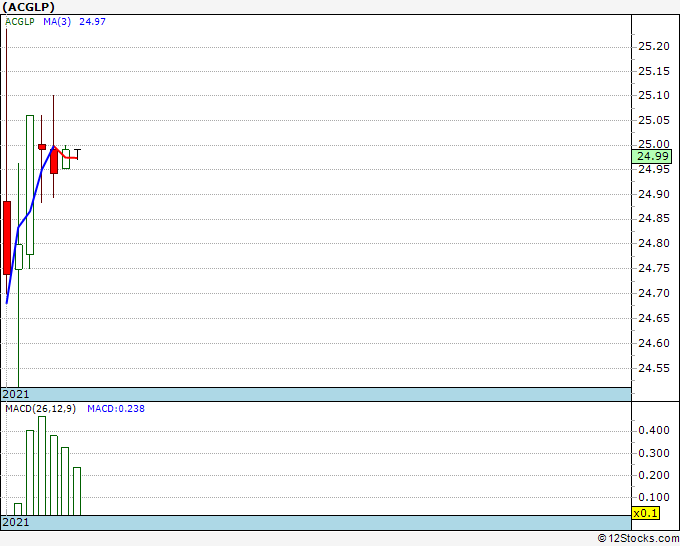Viewport: 680px width, 546px height.
Task: Click the 0.200 MACD axis label
Action: coord(654,475)
